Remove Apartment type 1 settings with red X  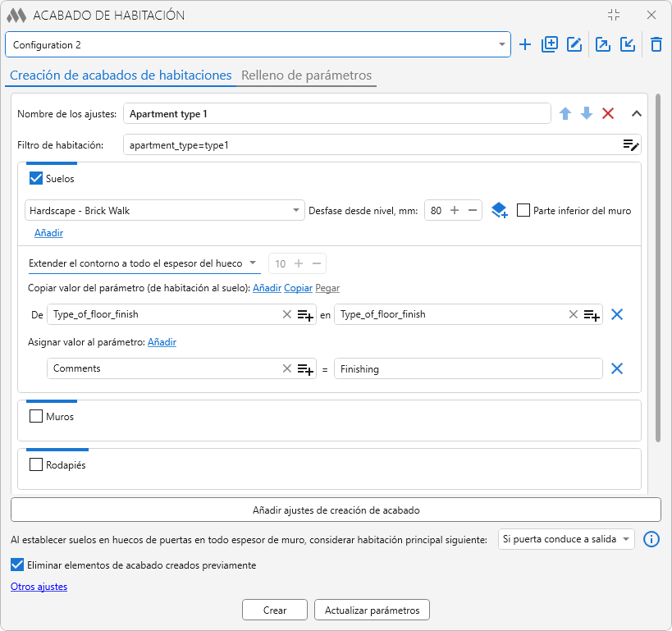point(608,113)
